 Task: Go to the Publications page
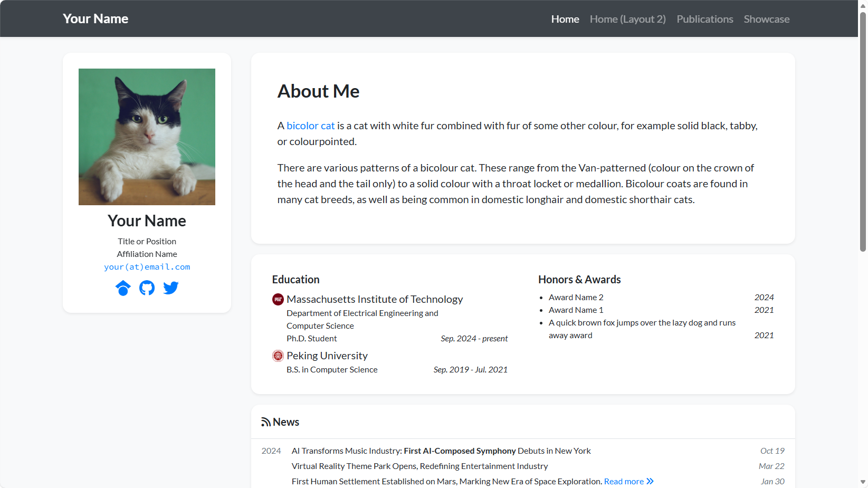pos(704,19)
